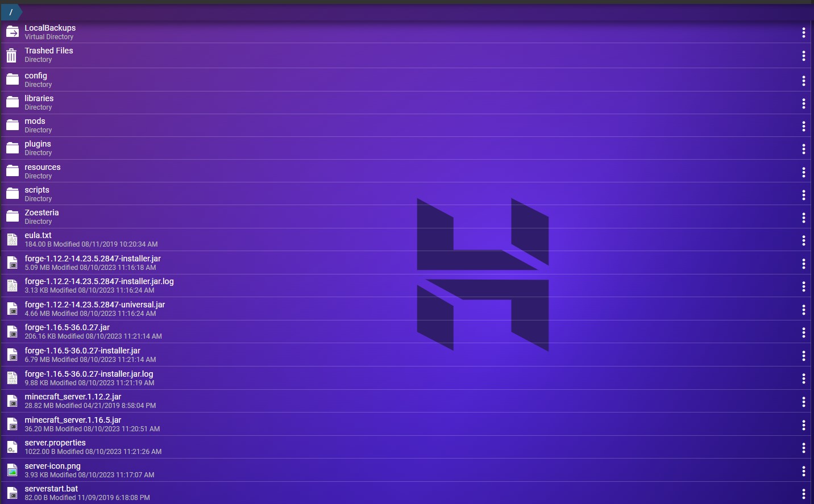Select the forge-1.16.5-36.0.27.jar file name
Image resolution: width=814 pixels, height=504 pixels.
click(x=67, y=327)
